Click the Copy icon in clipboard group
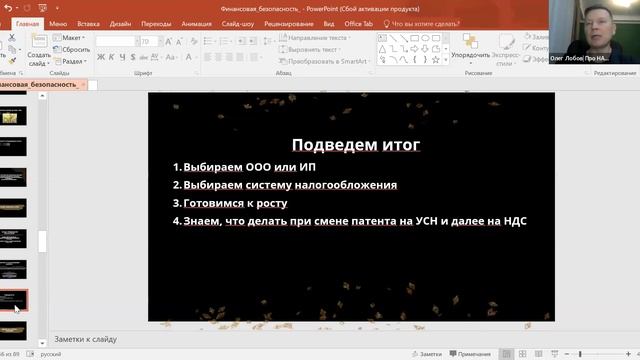640x360 pixels. (x=12, y=49)
